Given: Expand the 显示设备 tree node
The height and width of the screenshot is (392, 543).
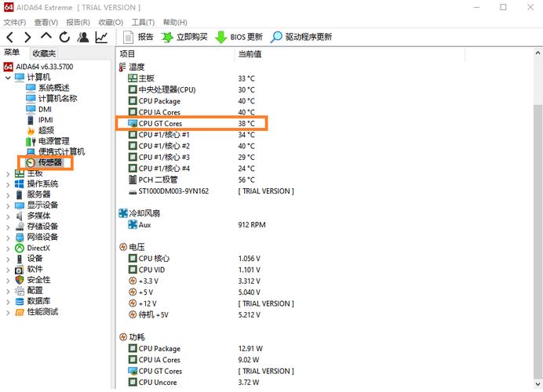Looking at the screenshot, I should pyautogui.click(x=8, y=206).
